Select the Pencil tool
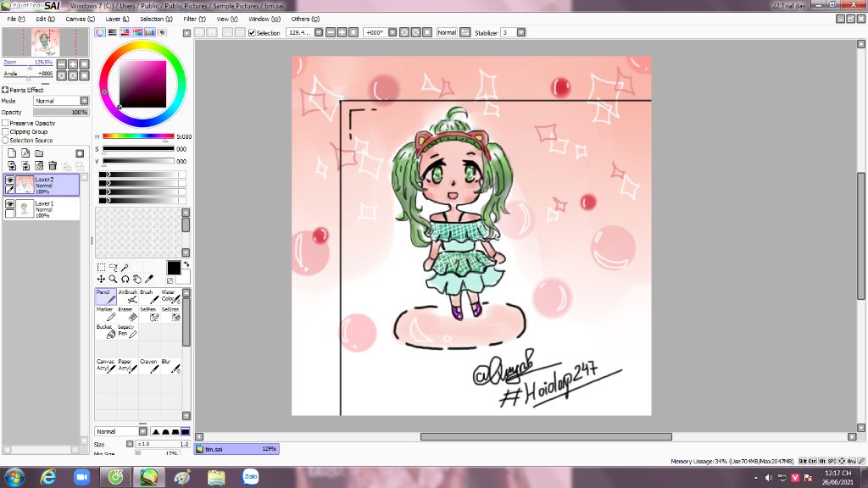 click(106, 297)
